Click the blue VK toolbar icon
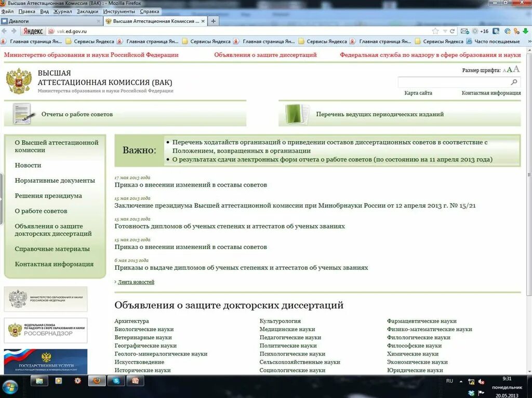 pyautogui.click(x=496, y=31)
